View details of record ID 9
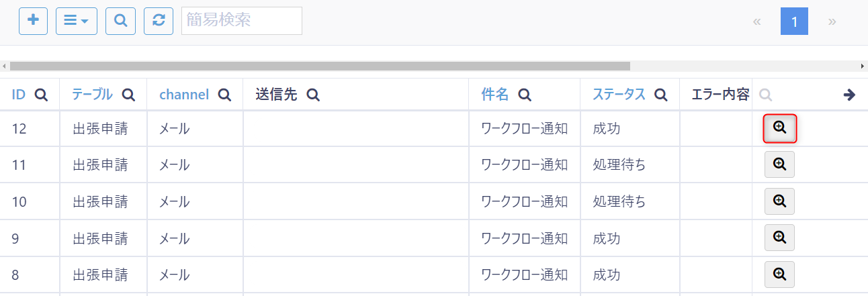The height and width of the screenshot is (296, 868). [779, 237]
